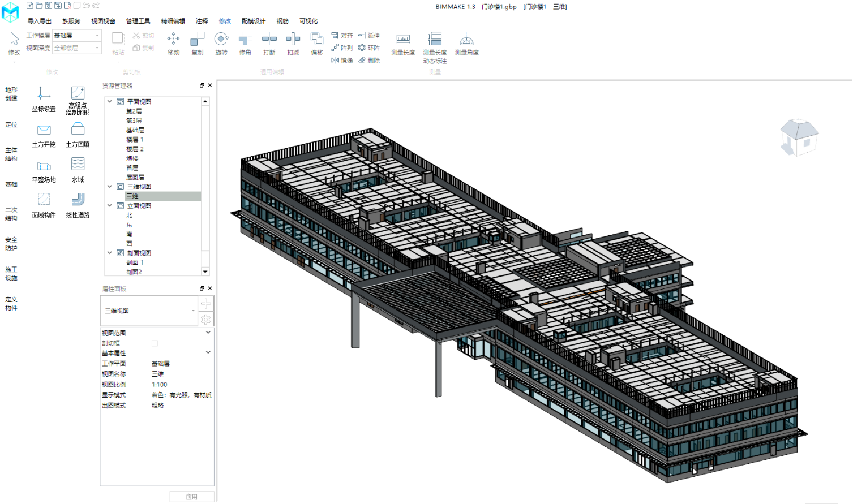The height and width of the screenshot is (504, 853).
Task: Collapse the 平面视图 tree node
Action: (110, 101)
